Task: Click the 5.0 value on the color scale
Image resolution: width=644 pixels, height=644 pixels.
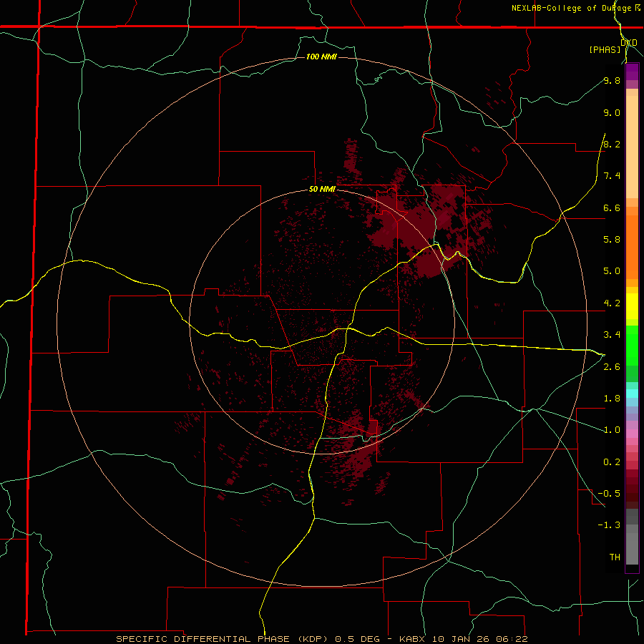Action: click(612, 271)
